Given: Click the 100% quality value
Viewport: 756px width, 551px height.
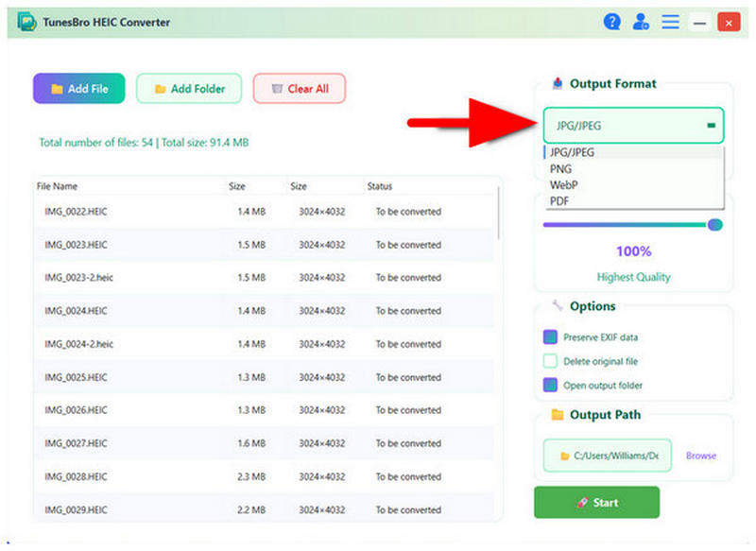Looking at the screenshot, I should click(633, 251).
